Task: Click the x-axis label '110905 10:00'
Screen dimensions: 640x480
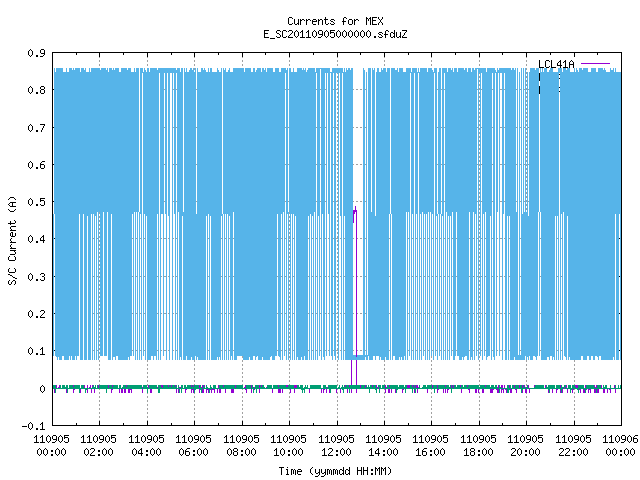Action: (x=288, y=446)
